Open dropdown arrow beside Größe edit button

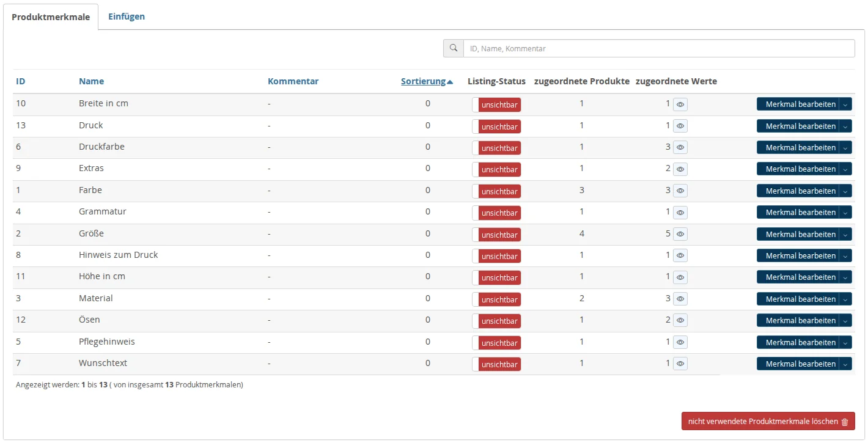point(845,234)
